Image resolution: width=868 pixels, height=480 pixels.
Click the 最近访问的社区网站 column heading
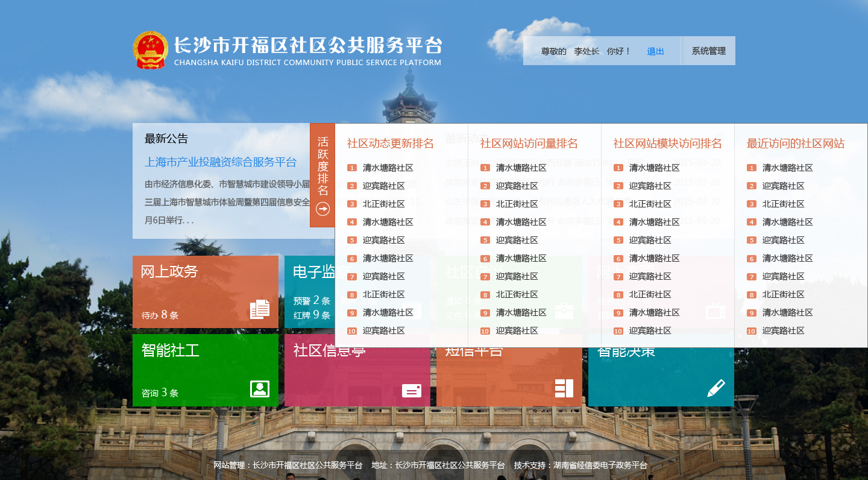pos(796,144)
